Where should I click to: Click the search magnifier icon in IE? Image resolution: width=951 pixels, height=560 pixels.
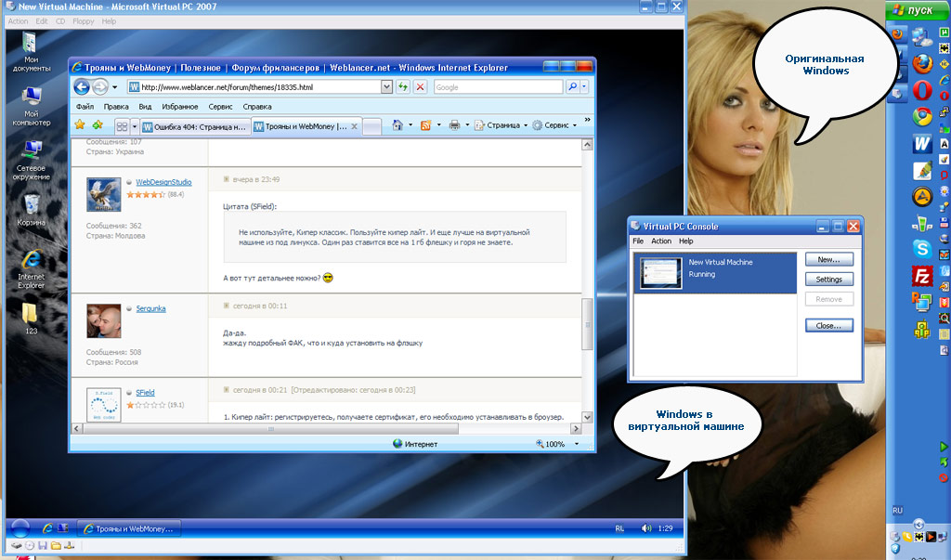(572, 86)
